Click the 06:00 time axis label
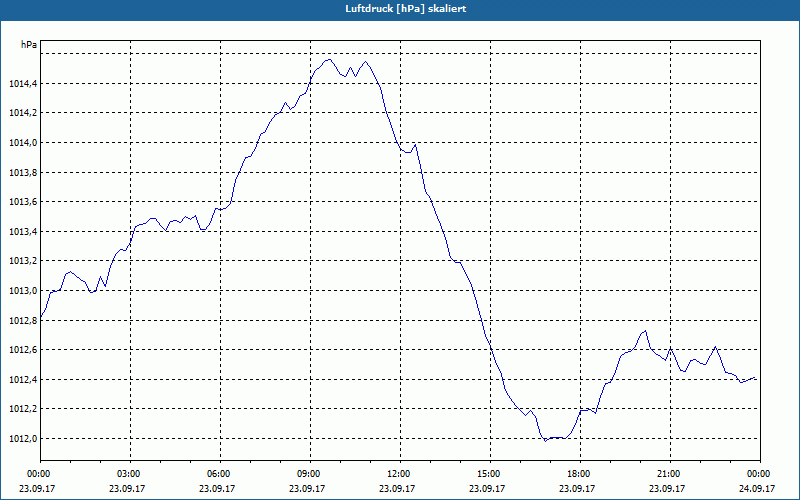800x500 pixels. (x=220, y=474)
